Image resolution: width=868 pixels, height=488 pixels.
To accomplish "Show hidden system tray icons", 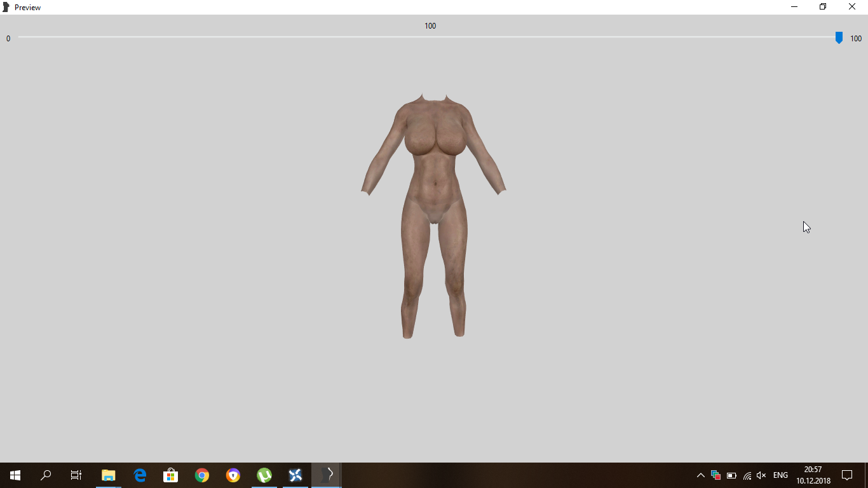I will [x=701, y=475].
